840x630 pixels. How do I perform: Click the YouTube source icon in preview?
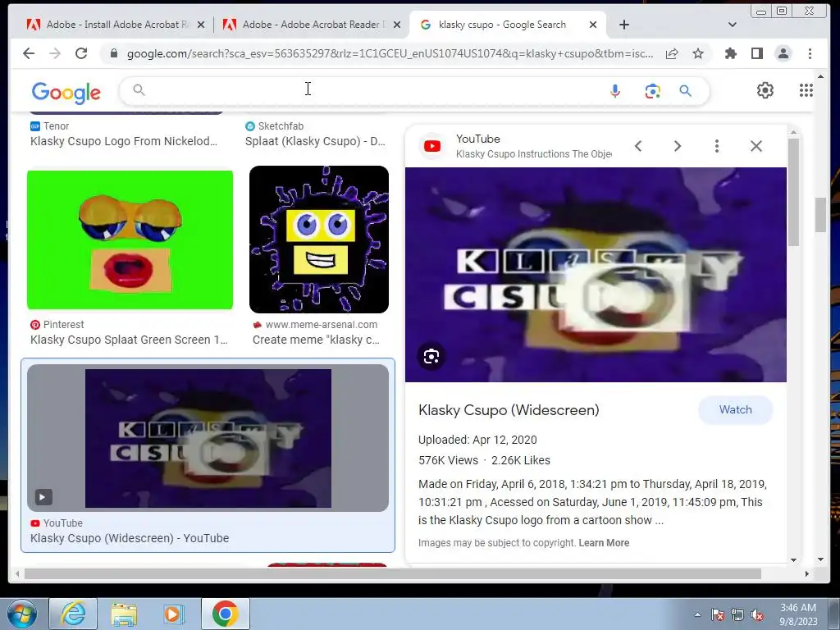(x=432, y=146)
